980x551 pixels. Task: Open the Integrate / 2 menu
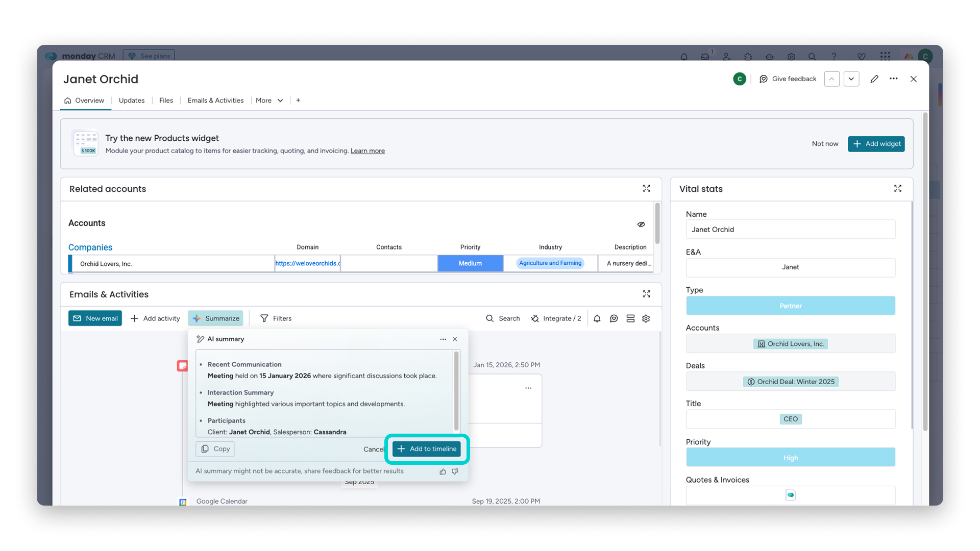[556, 318]
